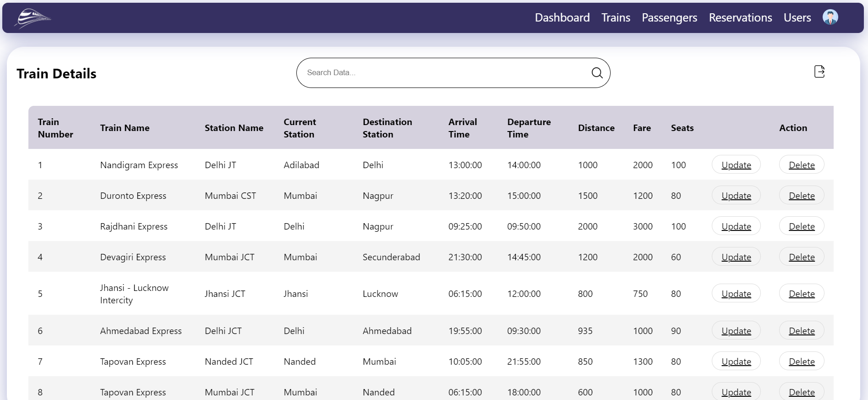Click the search magnifier icon
The width and height of the screenshot is (868, 400).
pos(597,73)
